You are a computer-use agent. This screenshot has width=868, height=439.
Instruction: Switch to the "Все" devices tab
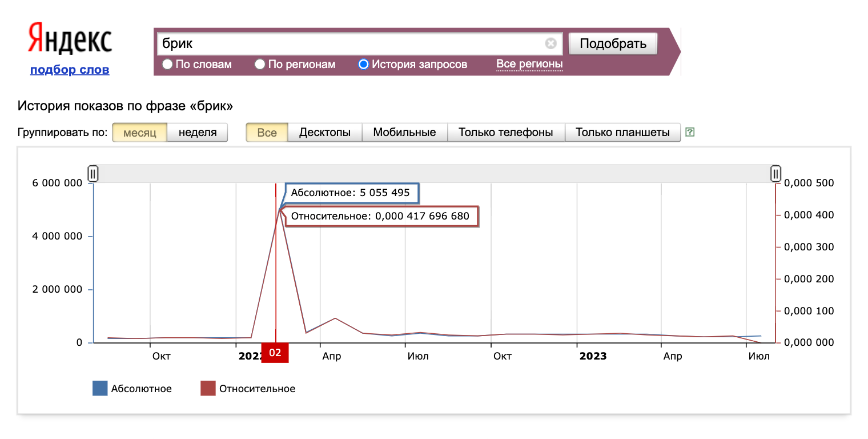pyautogui.click(x=267, y=133)
